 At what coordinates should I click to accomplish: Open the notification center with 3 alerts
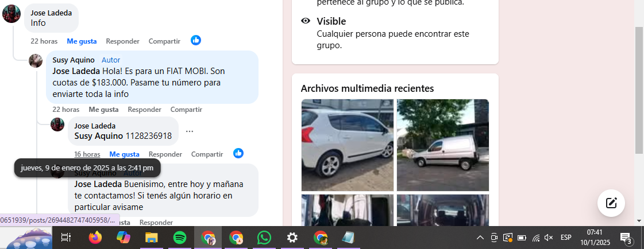click(x=626, y=238)
